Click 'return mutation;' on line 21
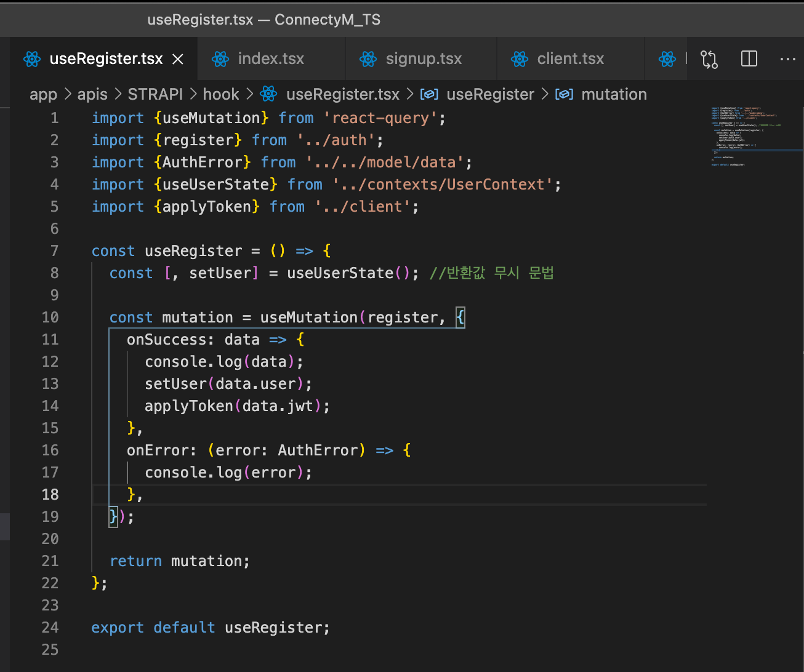This screenshot has height=672, width=804. [180, 561]
